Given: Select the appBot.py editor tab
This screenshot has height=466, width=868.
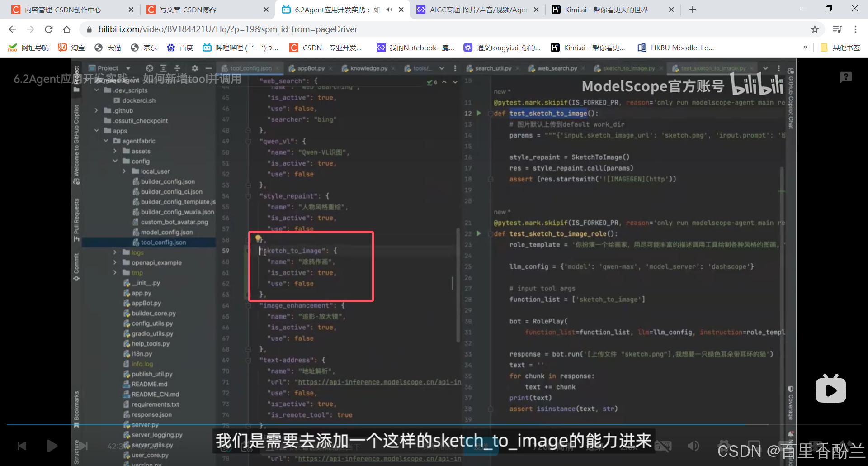Looking at the screenshot, I should (x=311, y=68).
